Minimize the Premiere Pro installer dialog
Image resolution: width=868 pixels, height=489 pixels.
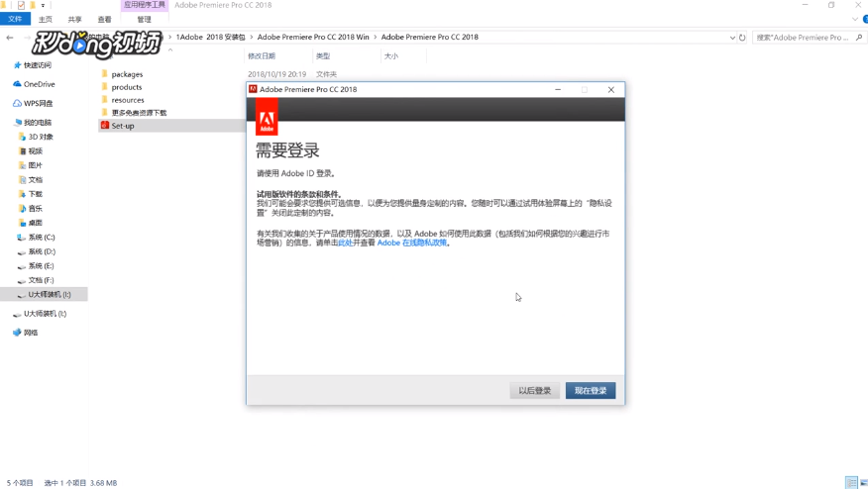[558, 90]
